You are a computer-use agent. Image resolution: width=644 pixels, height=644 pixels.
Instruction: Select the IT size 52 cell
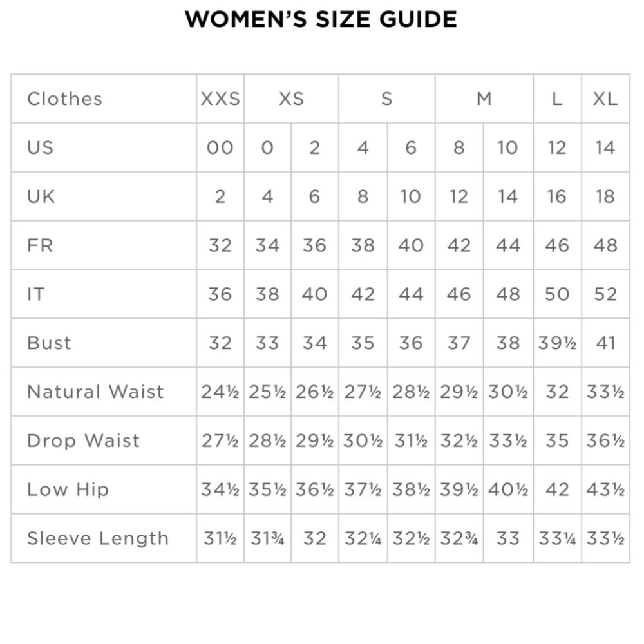(605, 294)
